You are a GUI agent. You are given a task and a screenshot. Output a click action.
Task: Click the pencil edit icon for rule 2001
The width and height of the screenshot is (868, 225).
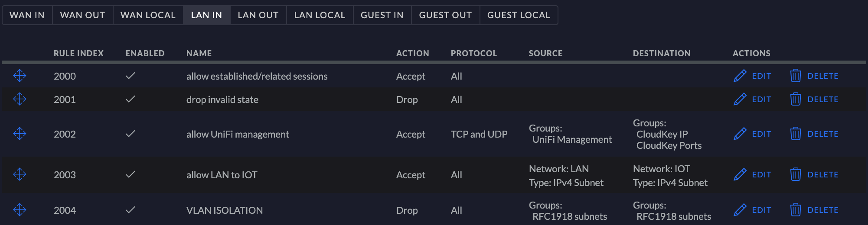(x=740, y=99)
